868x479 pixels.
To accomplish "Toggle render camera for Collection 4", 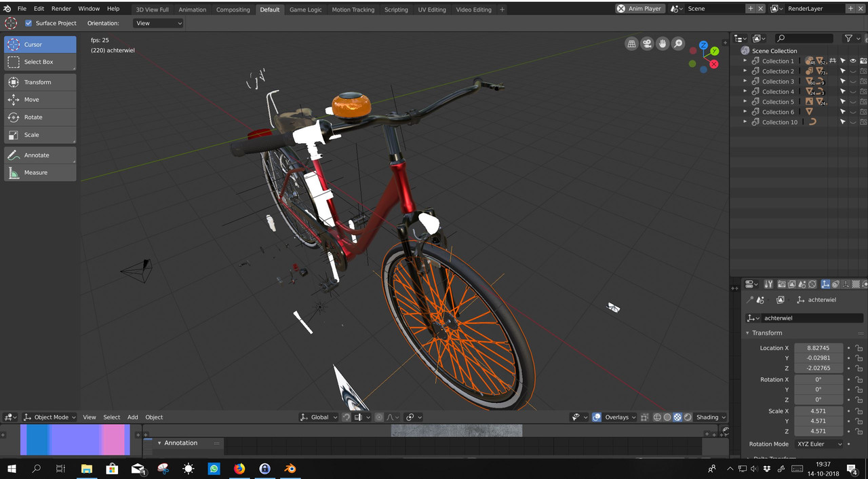I will click(x=863, y=92).
